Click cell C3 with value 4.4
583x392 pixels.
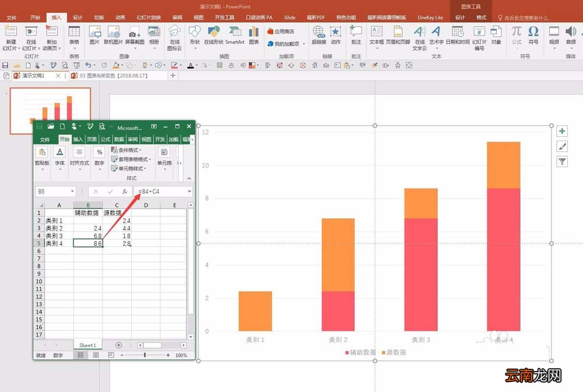(x=117, y=228)
